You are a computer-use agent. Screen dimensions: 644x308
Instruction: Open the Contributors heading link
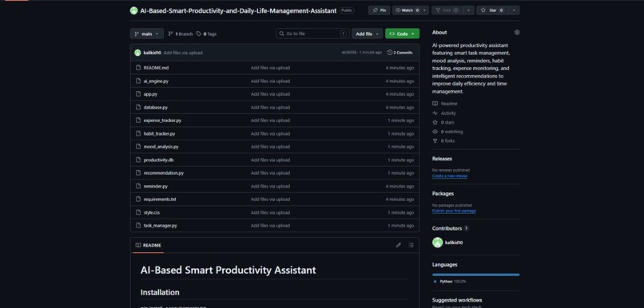pyautogui.click(x=450, y=228)
